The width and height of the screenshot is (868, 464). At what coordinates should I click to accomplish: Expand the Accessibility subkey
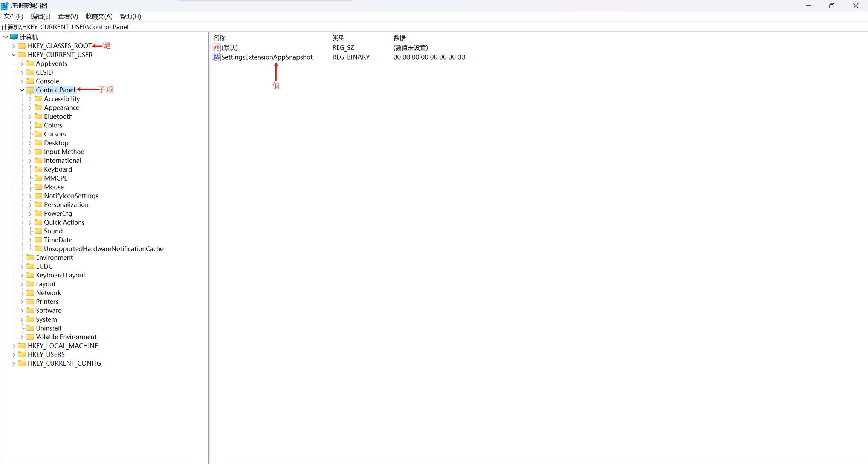pyautogui.click(x=30, y=99)
